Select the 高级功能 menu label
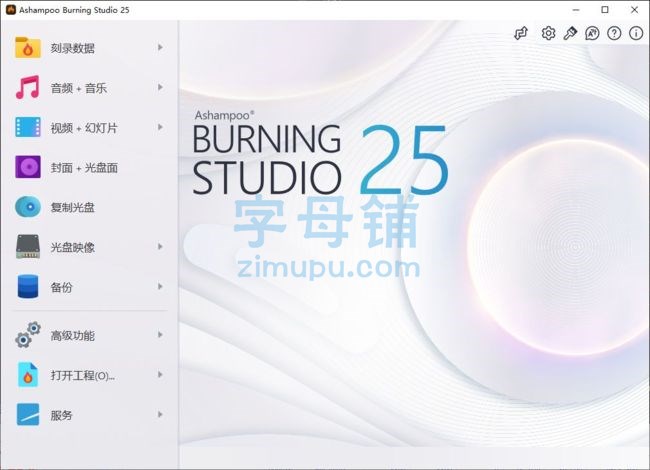Viewport: 650px width, 470px height. click(73, 335)
